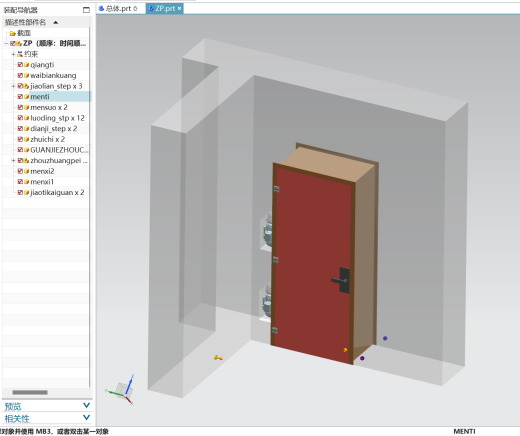This screenshot has width=520, height=436.
Task: Toggle visibility checkbox for menxi2
Action: [20, 171]
